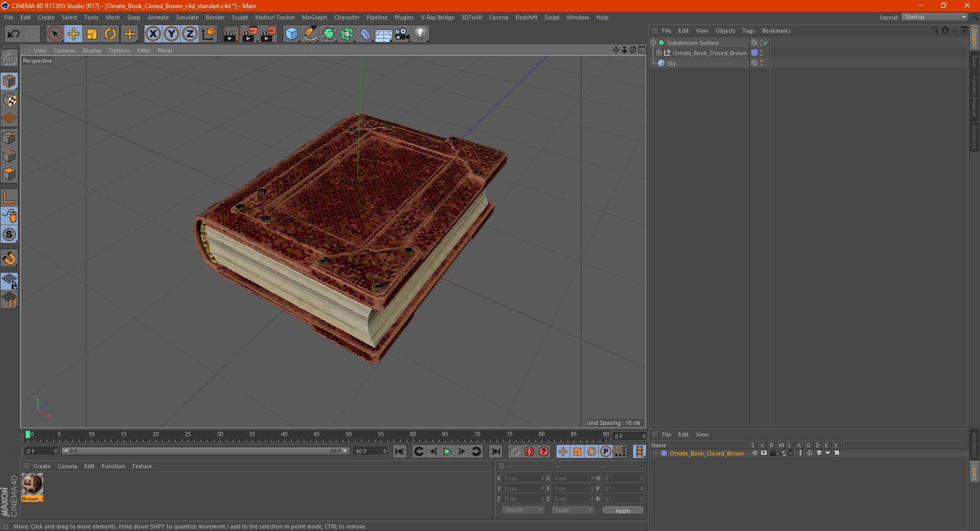Toggle Y axis lock
The height and width of the screenshot is (531, 980).
(x=171, y=34)
